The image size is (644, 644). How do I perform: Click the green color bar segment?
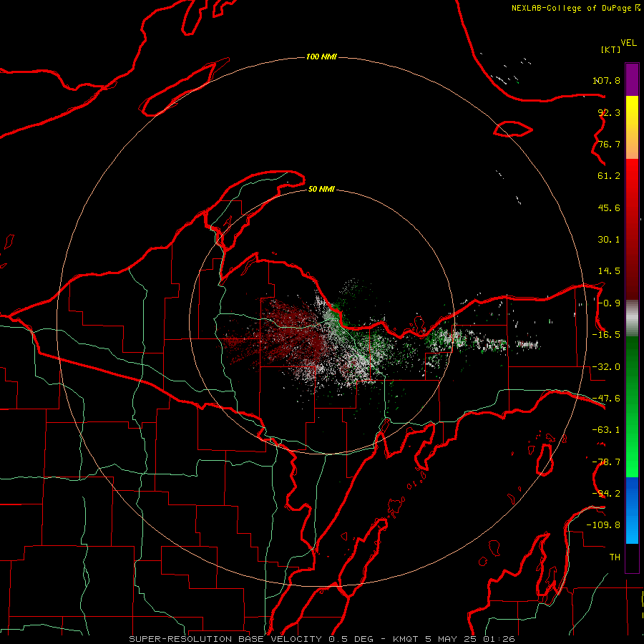click(632, 406)
